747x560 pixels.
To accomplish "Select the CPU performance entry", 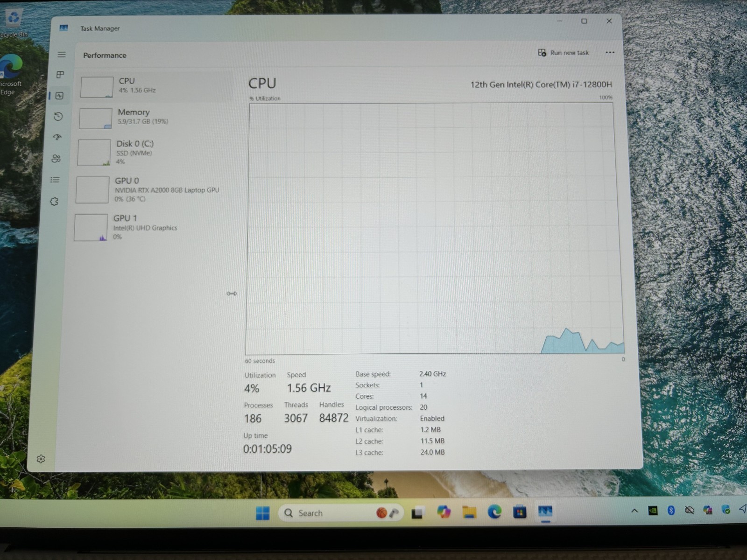I will [x=156, y=87].
